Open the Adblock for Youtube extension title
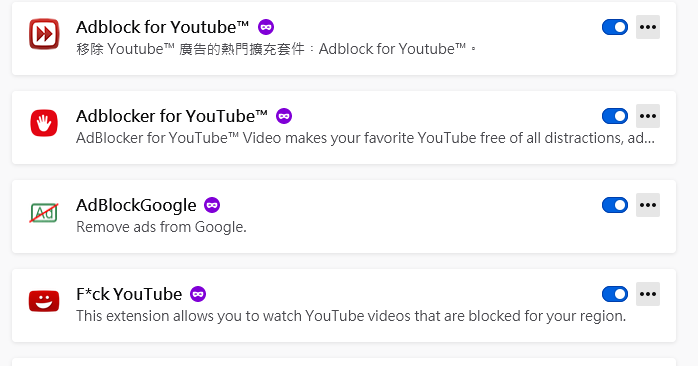698x366 pixels. click(162, 27)
